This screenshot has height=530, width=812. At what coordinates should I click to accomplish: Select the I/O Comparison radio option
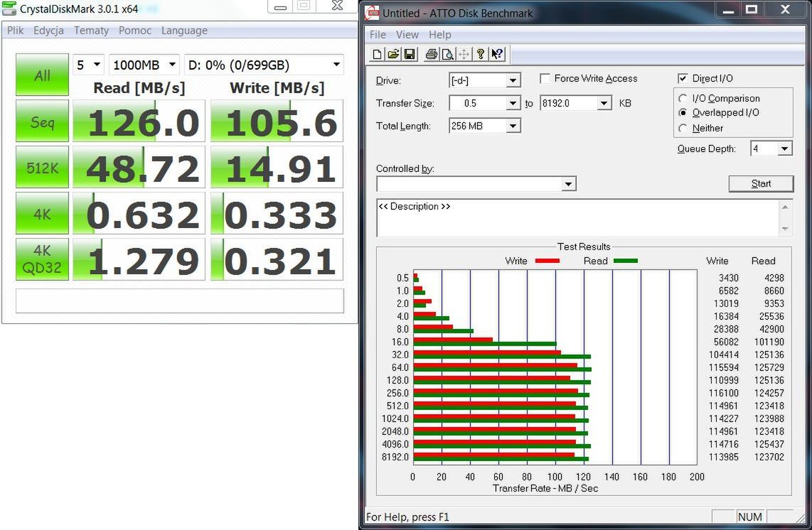point(683,98)
